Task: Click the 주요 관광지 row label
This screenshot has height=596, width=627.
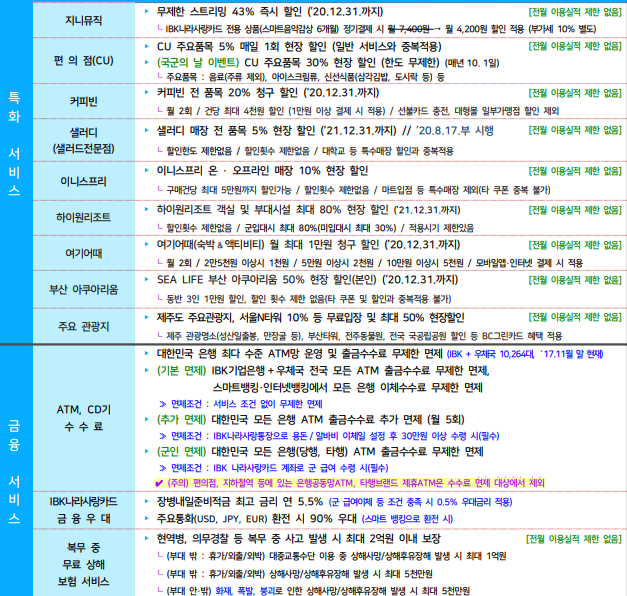Action: [x=84, y=326]
